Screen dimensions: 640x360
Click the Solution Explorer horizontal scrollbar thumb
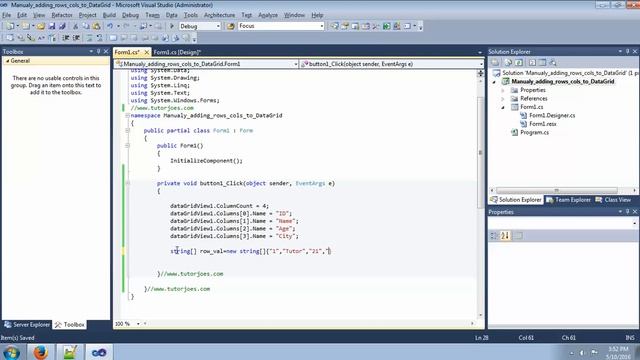click(557, 191)
